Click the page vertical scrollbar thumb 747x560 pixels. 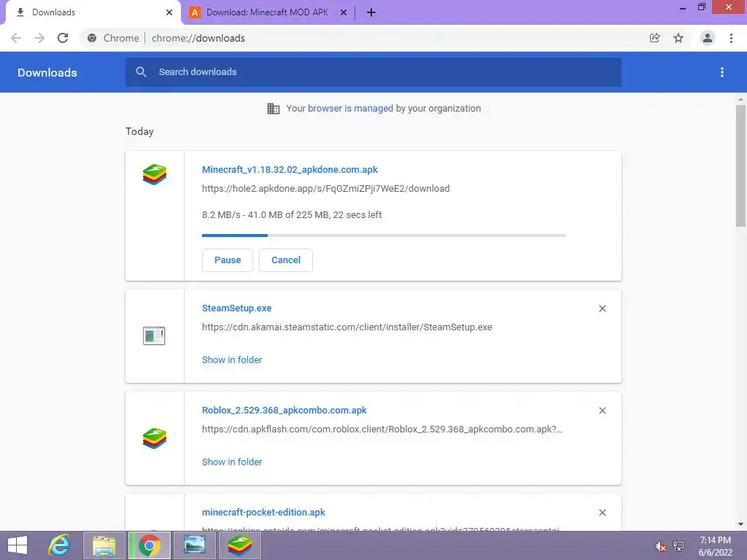pyautogui.click(x=740, y=166)
